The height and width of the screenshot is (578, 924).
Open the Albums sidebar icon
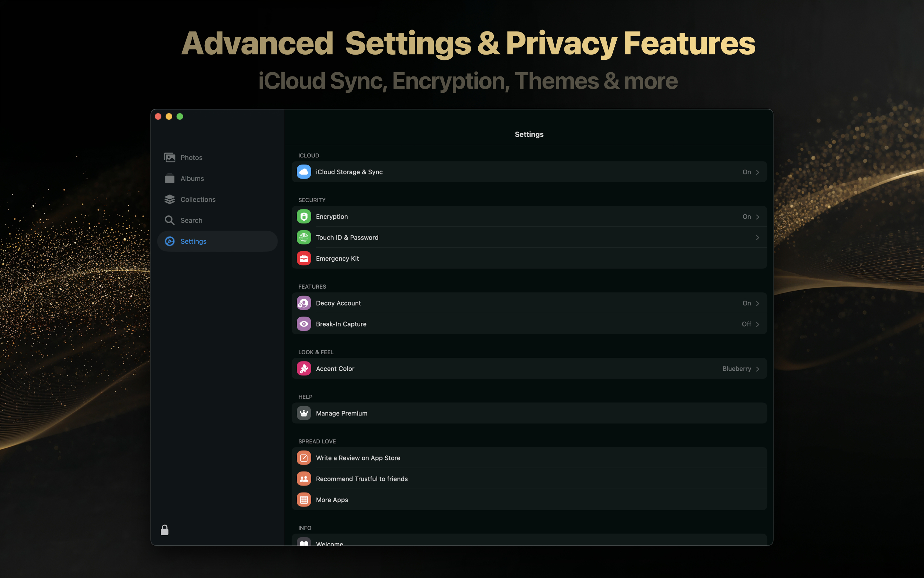click(x=169, y=179)
